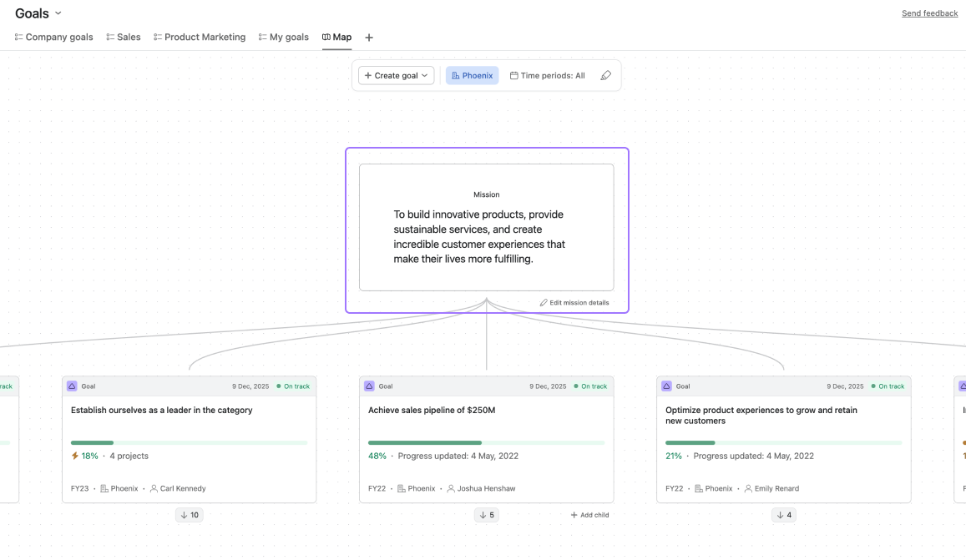Open the Create goal dropdown
Image resolution: width=966 pixels, height=560 pixels.
point(396,75)
